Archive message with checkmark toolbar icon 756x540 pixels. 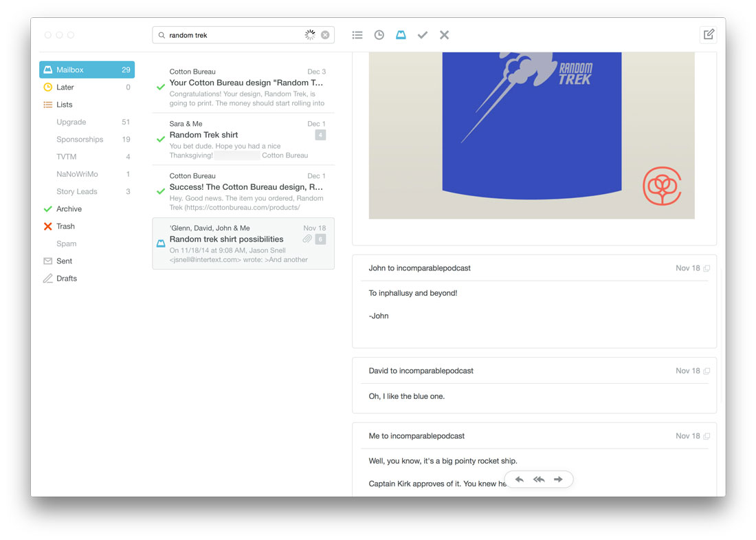click(x=423, y=35)
